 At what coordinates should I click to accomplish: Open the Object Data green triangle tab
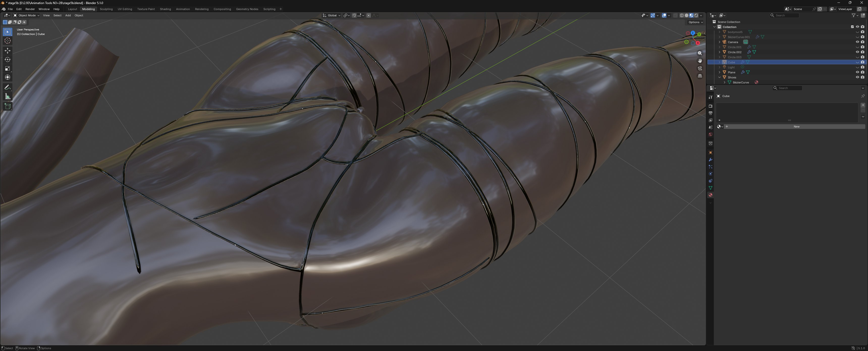(710, 188)
